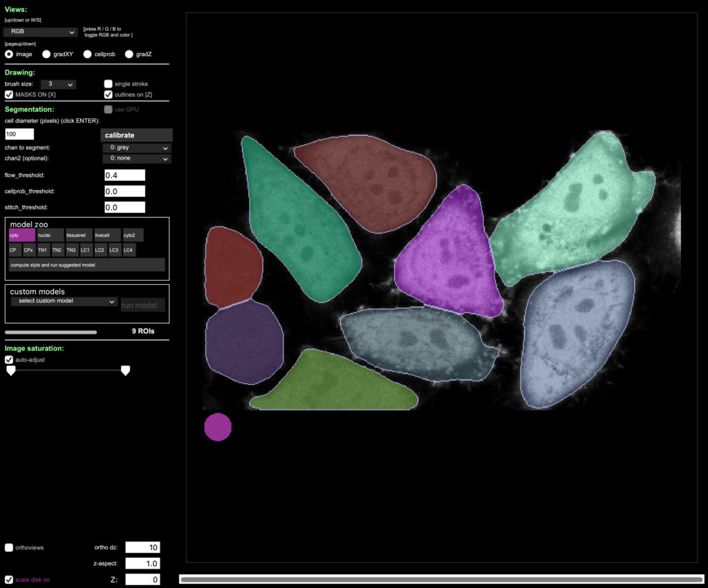Viewport: 708px width, 588px height.
Task: Switch to the gradXY view
Action: [46, 54]
